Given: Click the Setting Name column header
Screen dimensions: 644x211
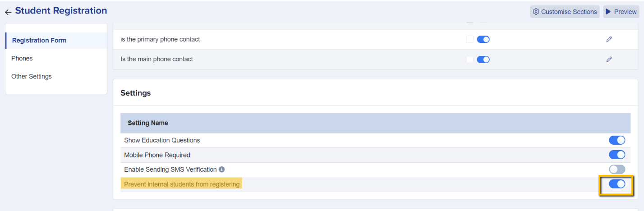Looking at the screenshot, I should (148, 123).
